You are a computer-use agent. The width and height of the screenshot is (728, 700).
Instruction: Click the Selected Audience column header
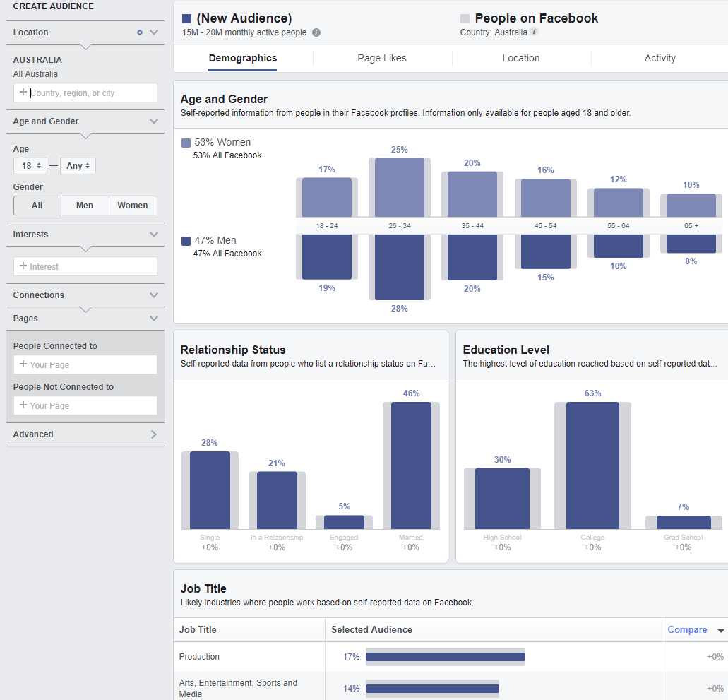click(371, 630)
